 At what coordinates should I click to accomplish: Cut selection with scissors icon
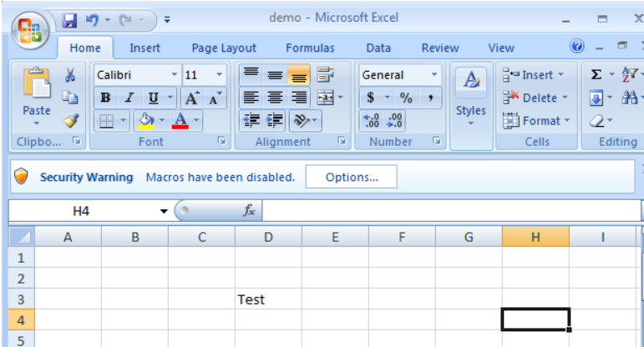pyautogui.click(x=70, y=75)
